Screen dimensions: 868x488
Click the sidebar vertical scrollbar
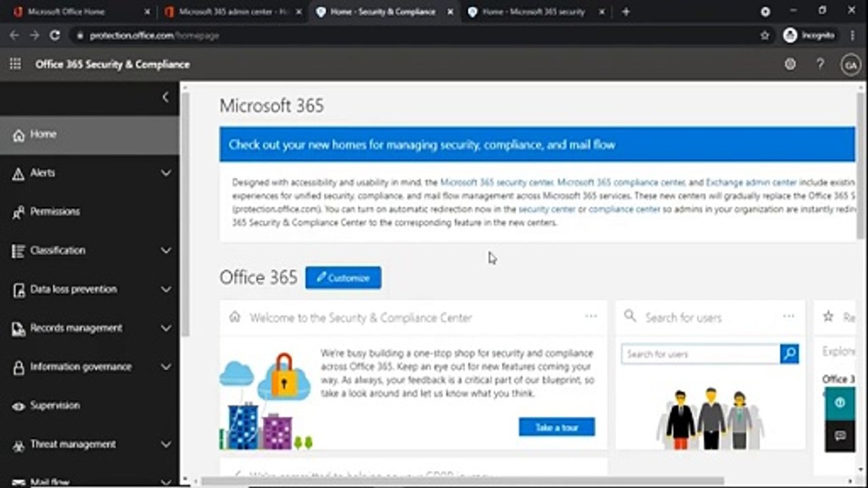[185, 214]
